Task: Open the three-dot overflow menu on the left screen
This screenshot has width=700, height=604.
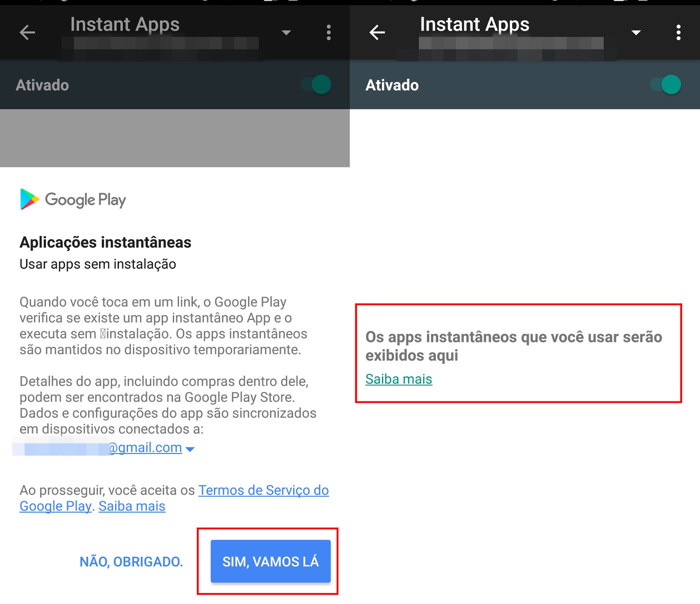Action: tap(329, 32)
